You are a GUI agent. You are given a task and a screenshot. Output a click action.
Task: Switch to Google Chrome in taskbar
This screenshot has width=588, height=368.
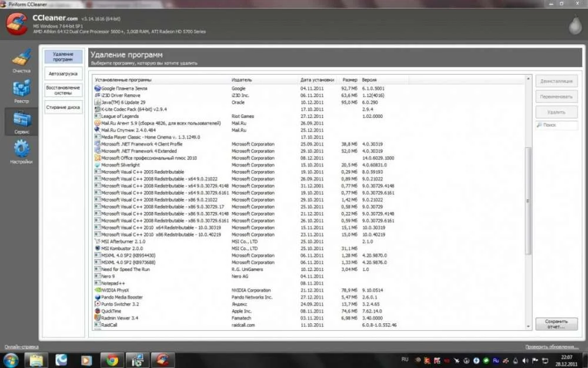(112, 360)
